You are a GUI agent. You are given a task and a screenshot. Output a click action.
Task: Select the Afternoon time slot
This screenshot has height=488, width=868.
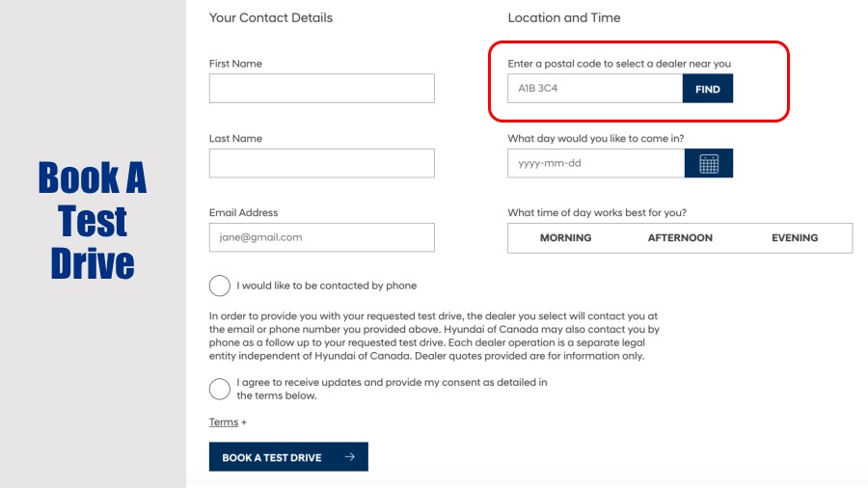pos(680,238)
